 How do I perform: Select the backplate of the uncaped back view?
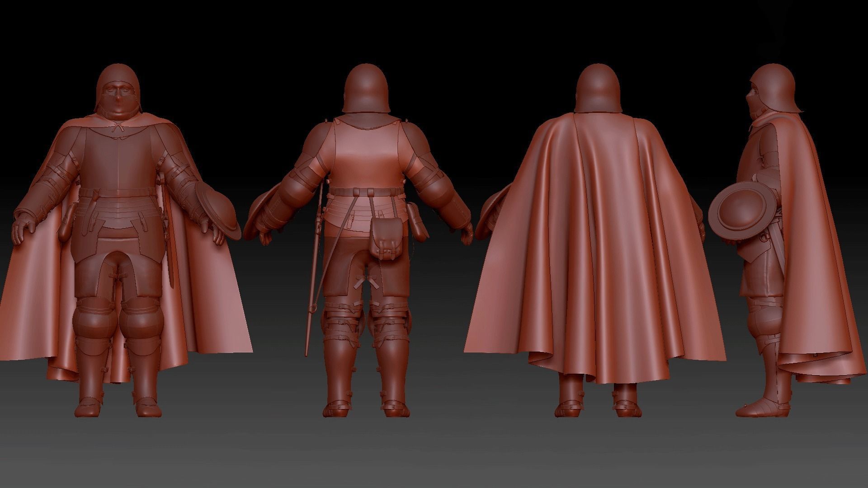pyautogui.click(x=367, y=154)
